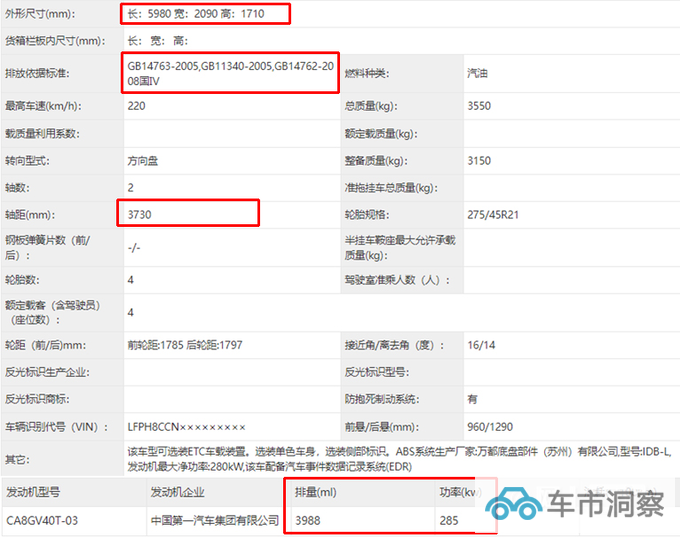The height and width of the screenshot is (538, 680).
Task: Click the 反光标识生产企业 label
Action: pos(47,372)
